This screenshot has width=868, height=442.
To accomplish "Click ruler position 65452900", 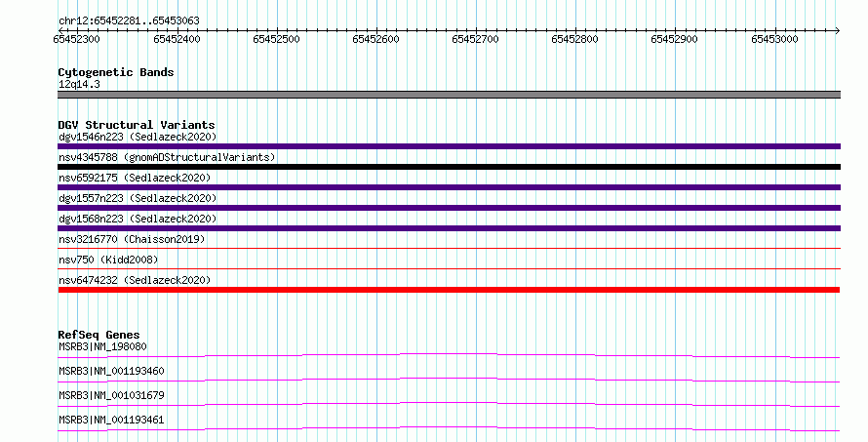I will (674, 39).
